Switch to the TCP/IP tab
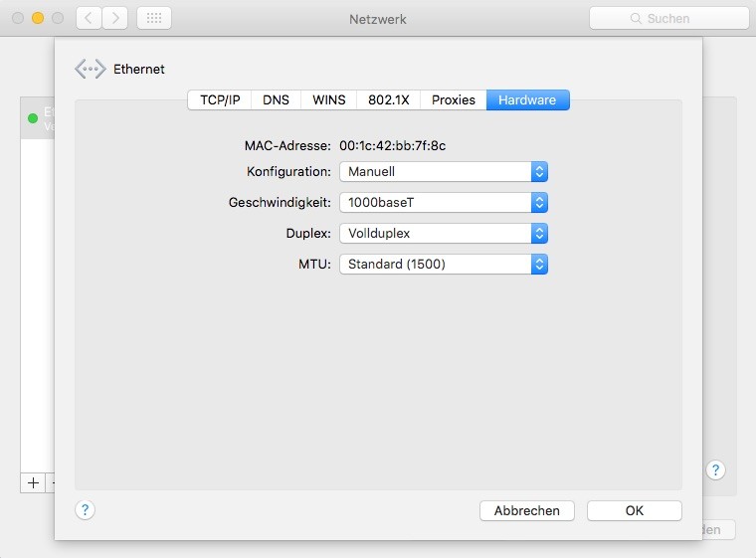Screen dimensions: 756x558 220,99
